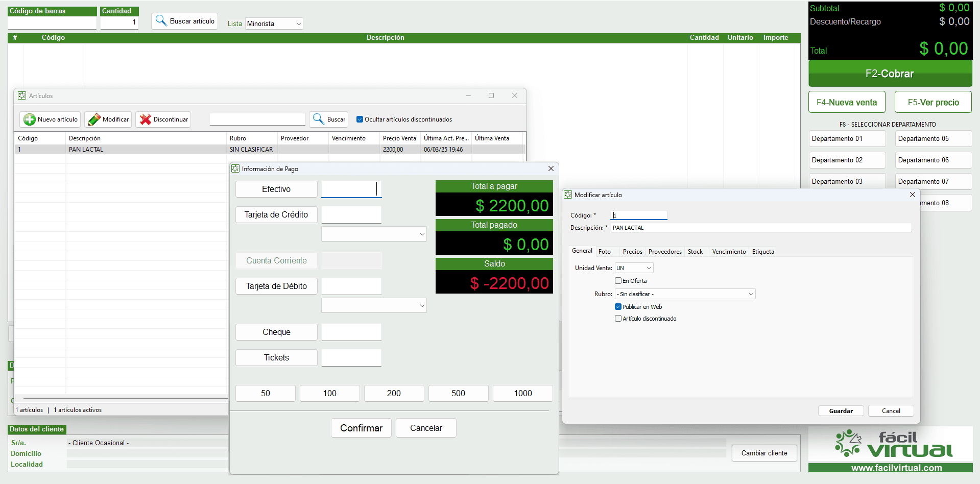Click the Buscar magnifier in Artículos window
Image resolution: width=980 pixels, height=484 pixels.
pyautogui.click(x=319, y=119)
